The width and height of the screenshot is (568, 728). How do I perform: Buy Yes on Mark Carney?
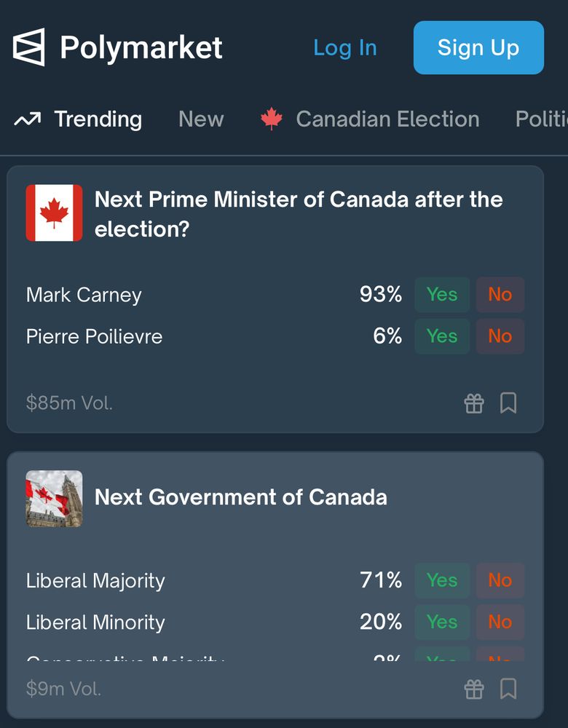(x=441, y=294)
